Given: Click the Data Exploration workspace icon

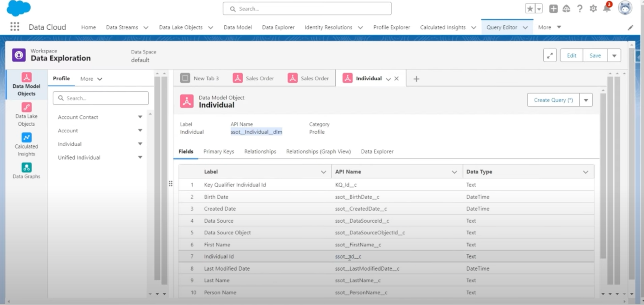Looking at the screenshot, I should tap(19, 55).
